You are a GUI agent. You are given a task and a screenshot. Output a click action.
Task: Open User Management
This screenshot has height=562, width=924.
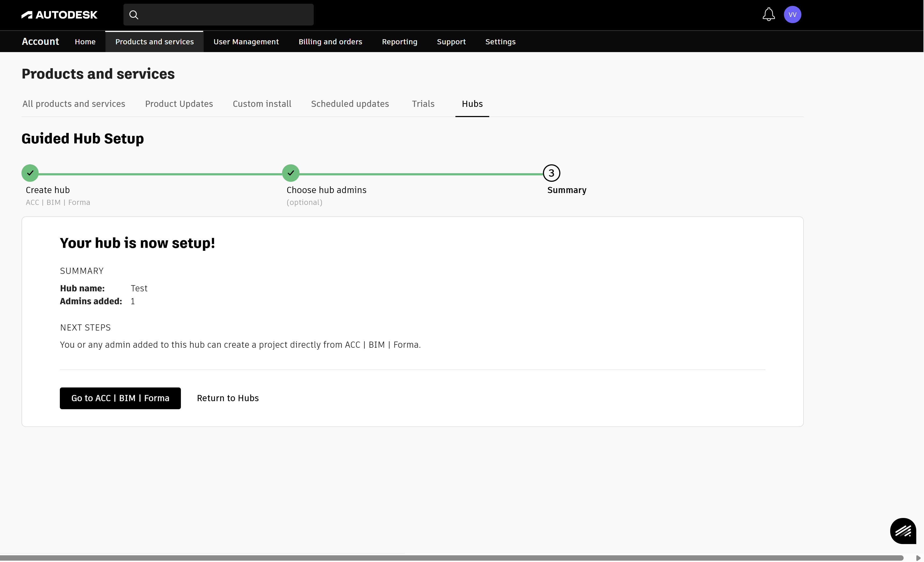click(246, 42)
